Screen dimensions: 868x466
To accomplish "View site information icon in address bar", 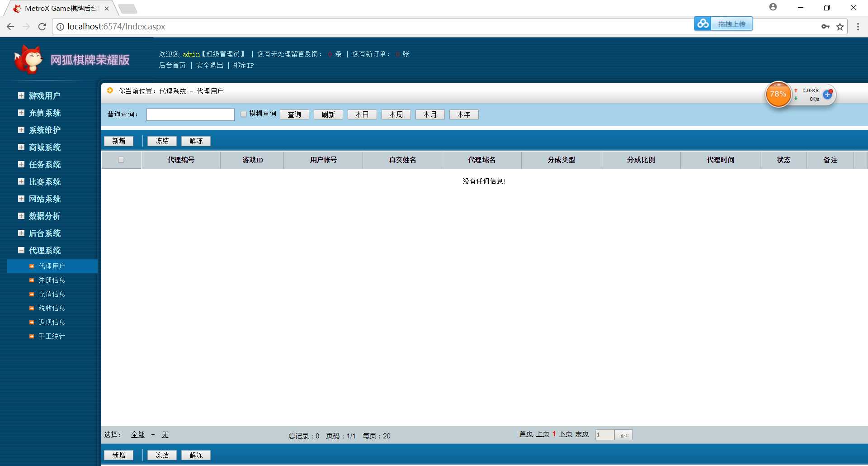I will tap(60, 27).
